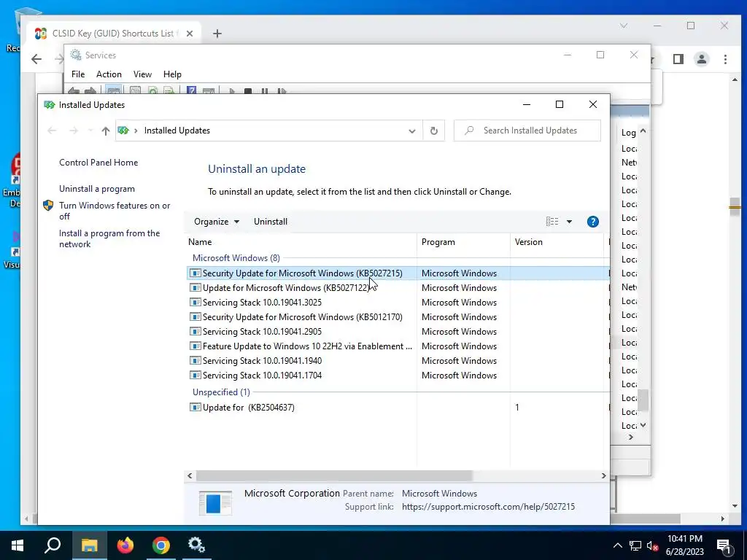Click the change view icon in Installed Updates
Viewport: 747px width, 560px height.
coord(552,222)
